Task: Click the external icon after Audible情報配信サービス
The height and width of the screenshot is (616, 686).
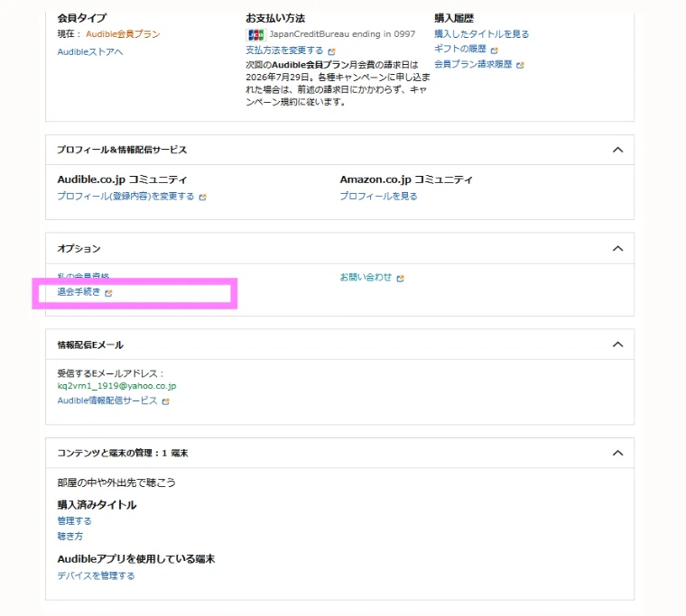Action: point(165,401)
